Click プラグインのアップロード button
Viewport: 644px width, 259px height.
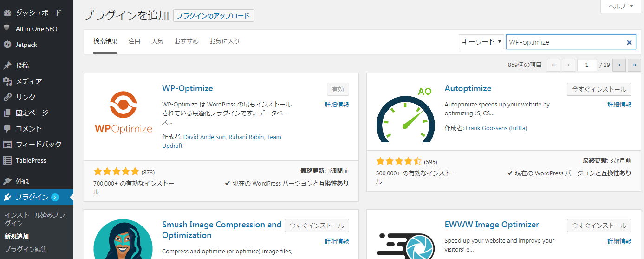coord(214,16)
